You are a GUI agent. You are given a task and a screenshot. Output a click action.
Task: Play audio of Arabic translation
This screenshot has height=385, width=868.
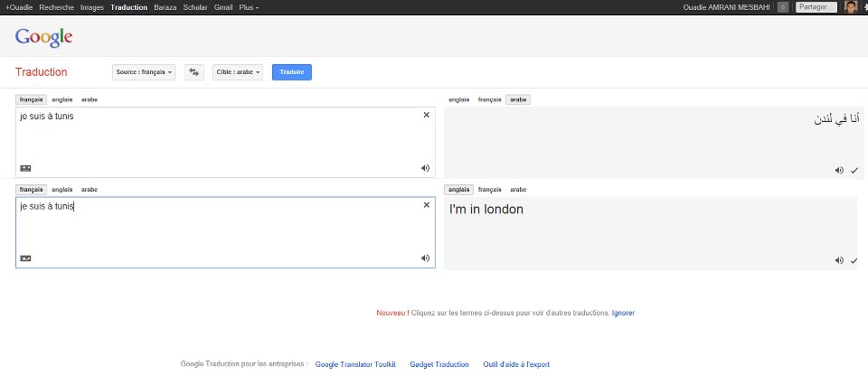click(x=839, y=171)
